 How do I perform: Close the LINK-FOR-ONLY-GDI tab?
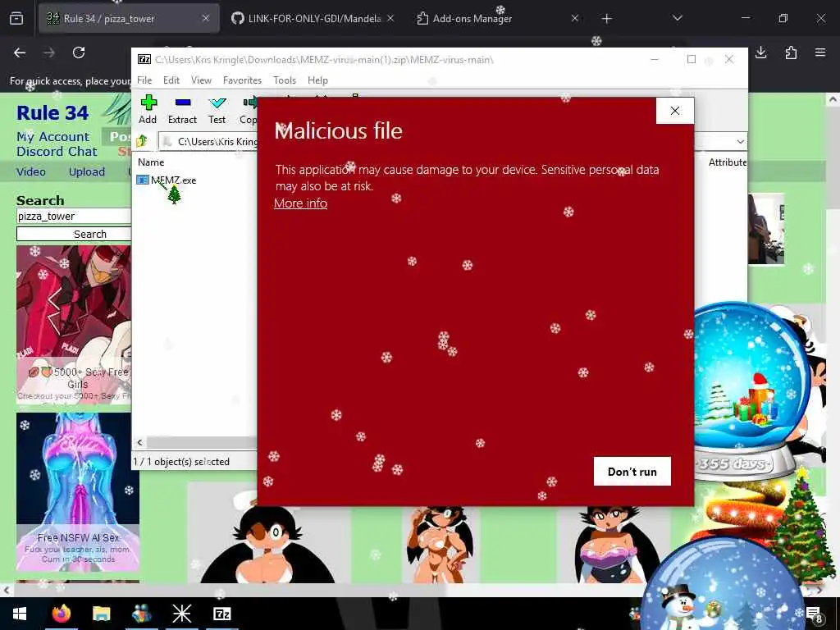390,18
